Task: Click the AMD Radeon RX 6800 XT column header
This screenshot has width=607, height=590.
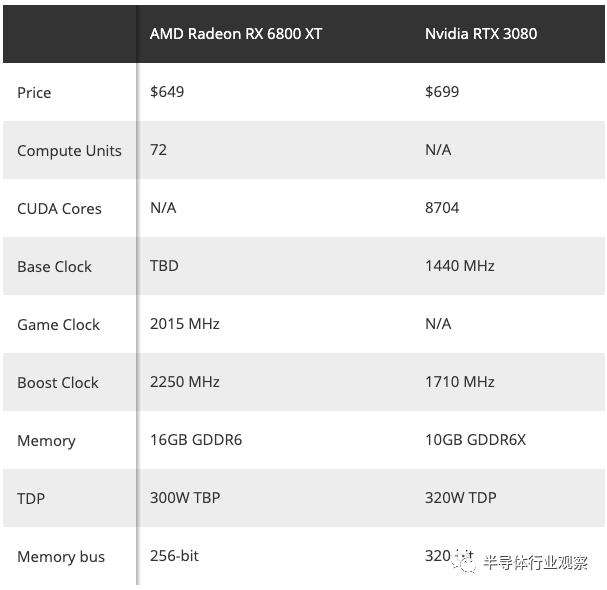Action: point(236,33)
